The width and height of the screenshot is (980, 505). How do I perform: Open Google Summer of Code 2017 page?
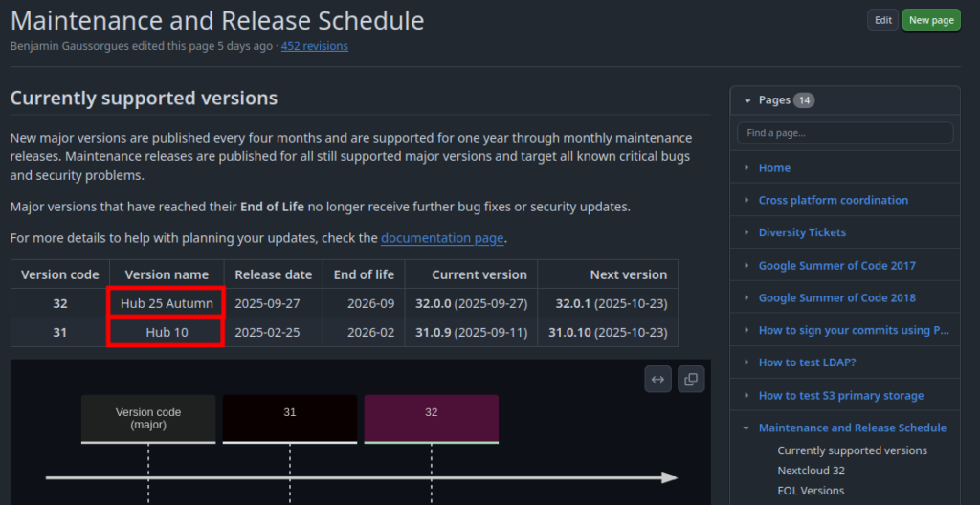pos(836,266)
